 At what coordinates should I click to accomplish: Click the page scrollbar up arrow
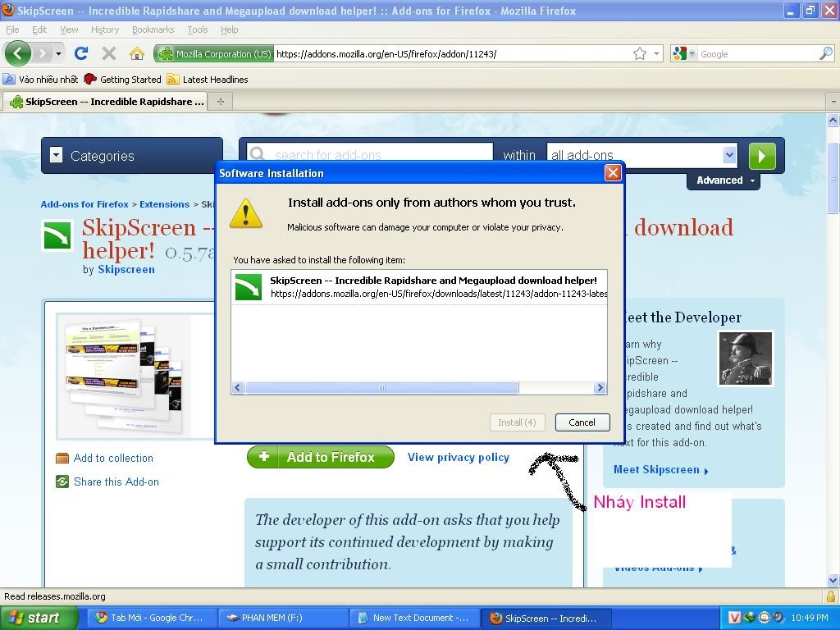[833, 120]
